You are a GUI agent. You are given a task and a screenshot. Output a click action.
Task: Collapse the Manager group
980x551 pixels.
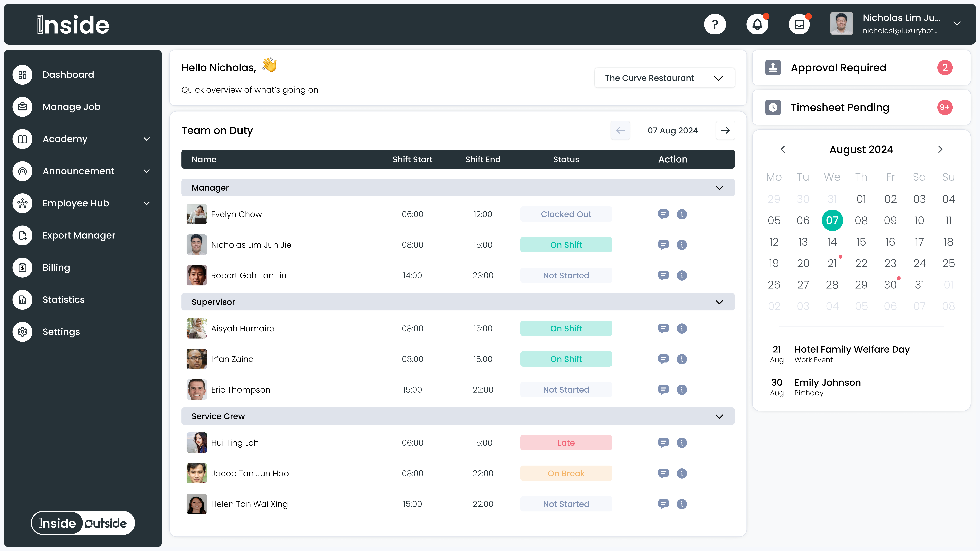tap(719, 188)
